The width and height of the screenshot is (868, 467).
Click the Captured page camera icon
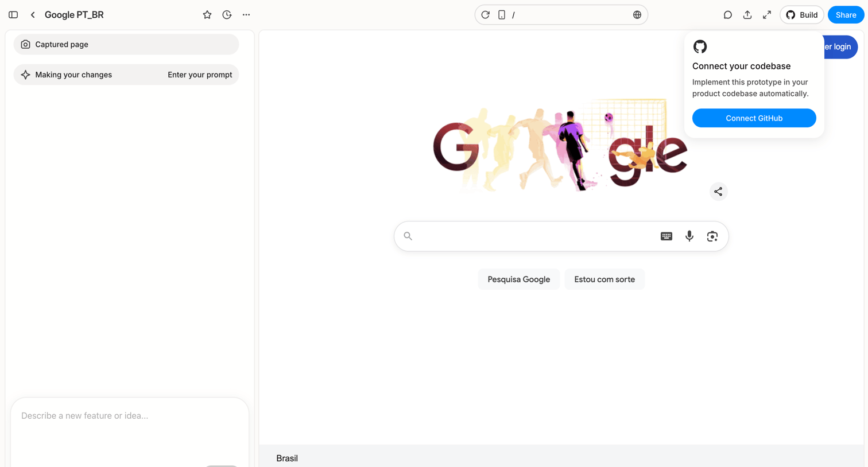pyautogui.click(x=25, y=44)
